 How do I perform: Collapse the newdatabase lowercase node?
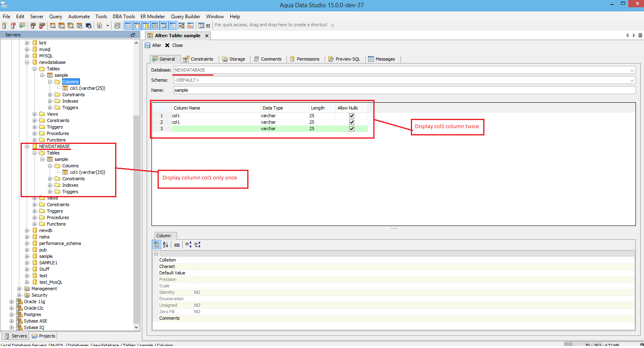click(27, 62)
